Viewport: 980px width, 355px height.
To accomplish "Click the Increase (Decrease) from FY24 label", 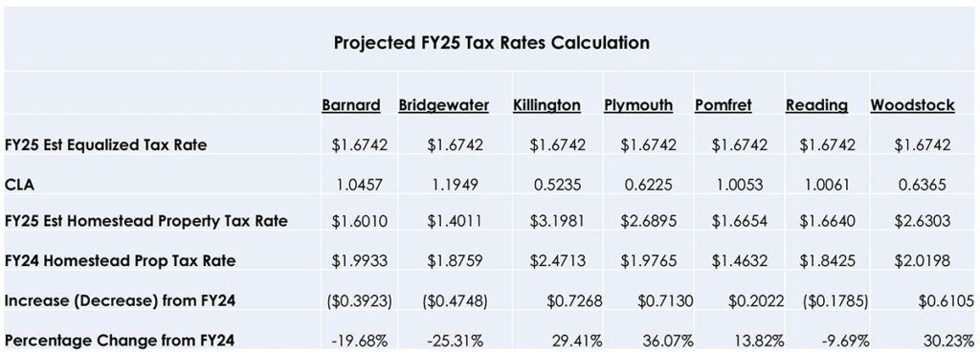I will click(x=120, y=300).
